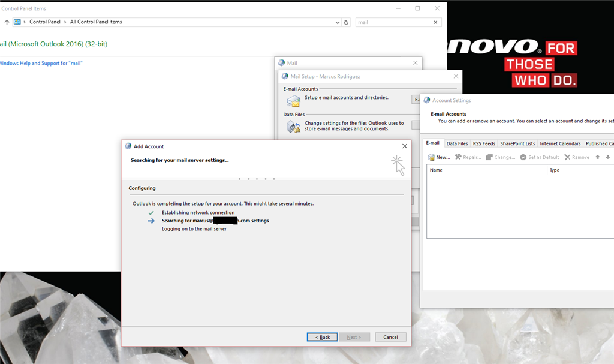Click Control Panel breadcrumb
Screen dimensions: 614x364
coord(45,22)
